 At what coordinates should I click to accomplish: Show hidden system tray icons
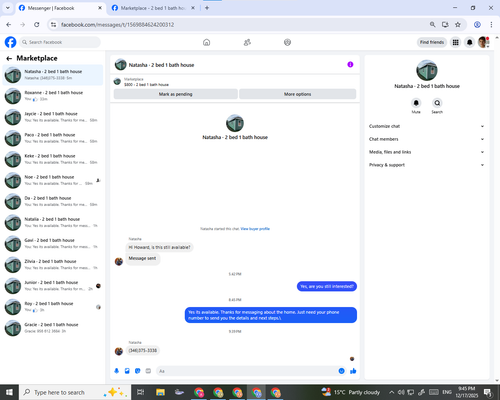(391, 392)
